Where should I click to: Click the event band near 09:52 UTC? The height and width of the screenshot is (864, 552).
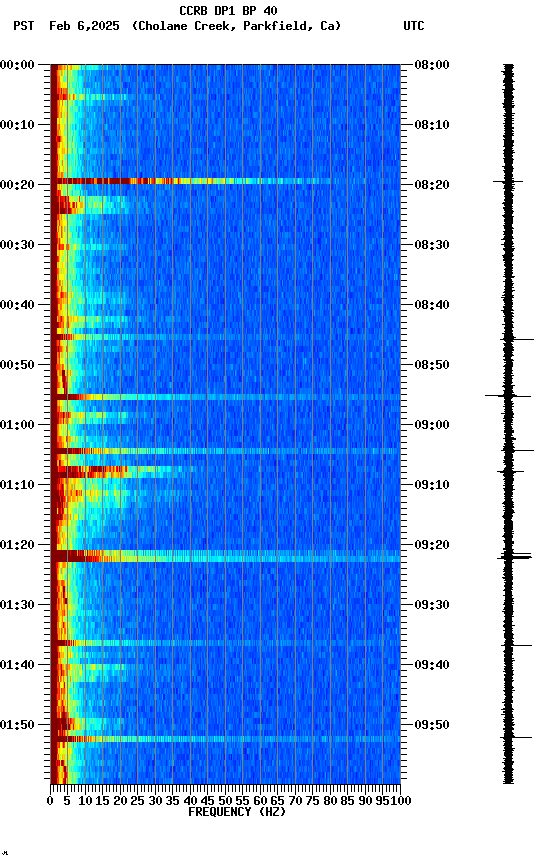[225, 739]
